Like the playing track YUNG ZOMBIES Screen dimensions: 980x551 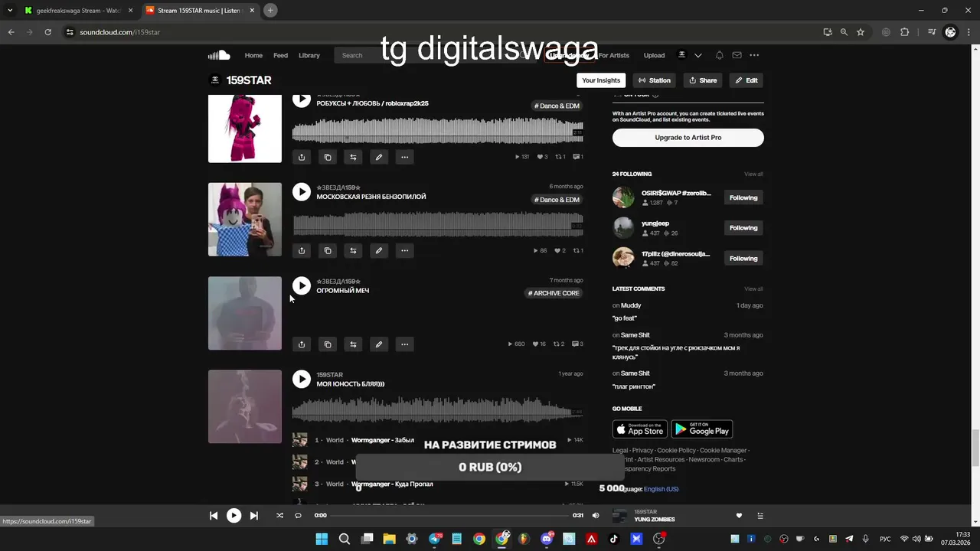[x=739, y=516]
